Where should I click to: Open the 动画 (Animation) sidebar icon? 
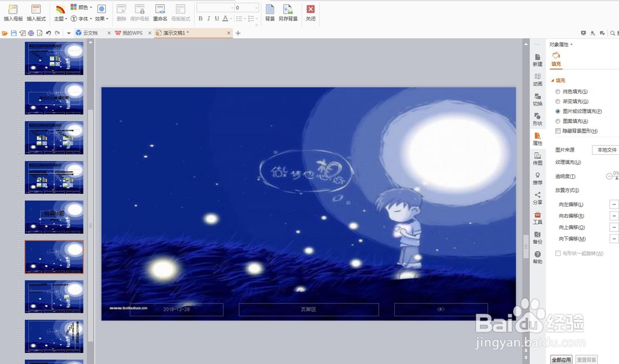(x=537, y=80)
